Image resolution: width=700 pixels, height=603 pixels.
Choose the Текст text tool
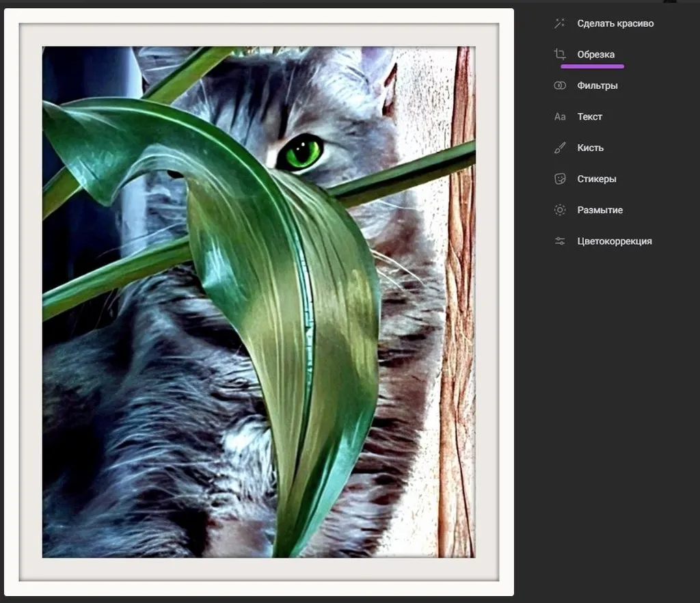point(590,116)
